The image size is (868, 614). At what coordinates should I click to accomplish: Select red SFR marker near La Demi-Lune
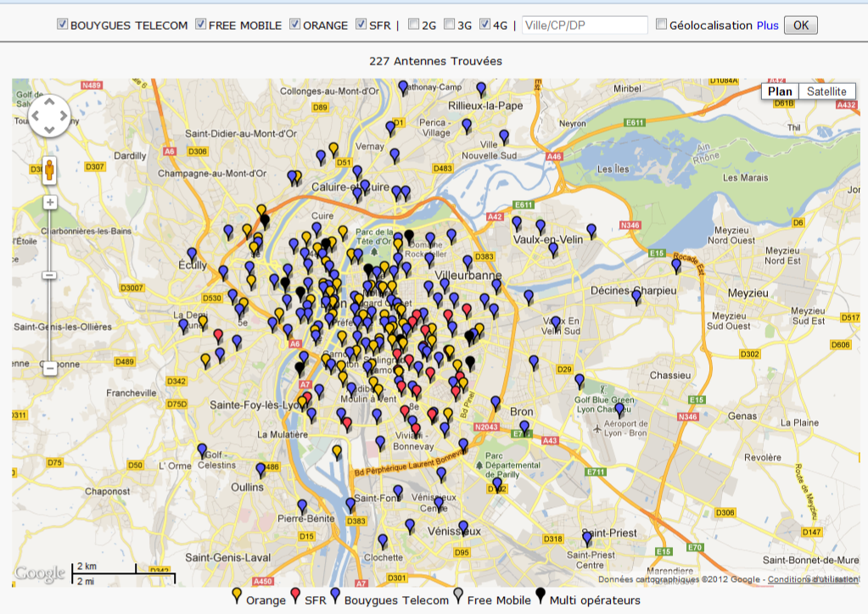(x=218, y=336)
